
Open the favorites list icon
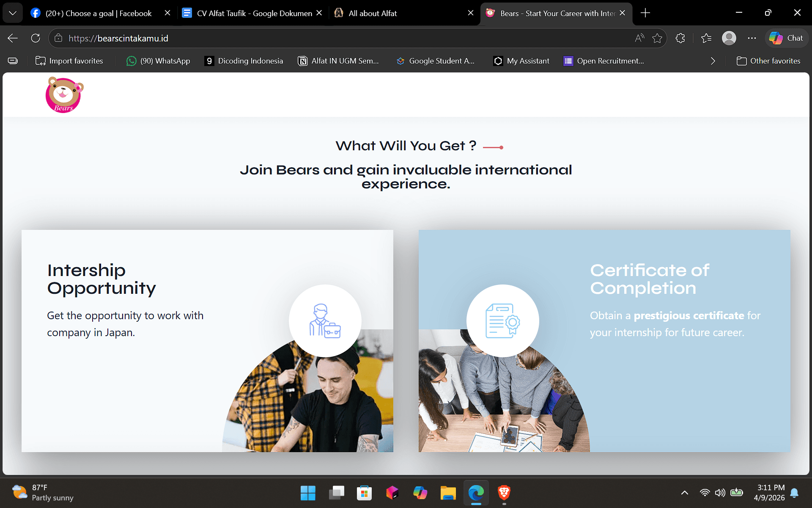coord(706,38)
